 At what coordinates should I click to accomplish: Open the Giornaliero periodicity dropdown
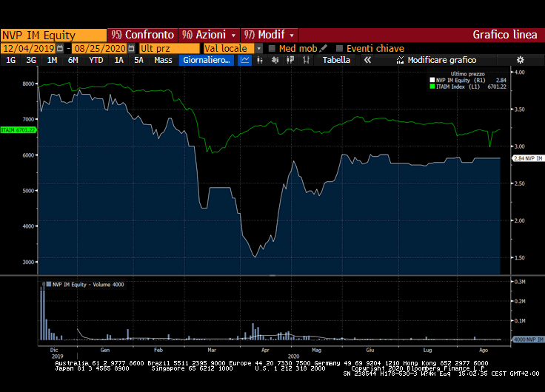(x=207, y=60)
